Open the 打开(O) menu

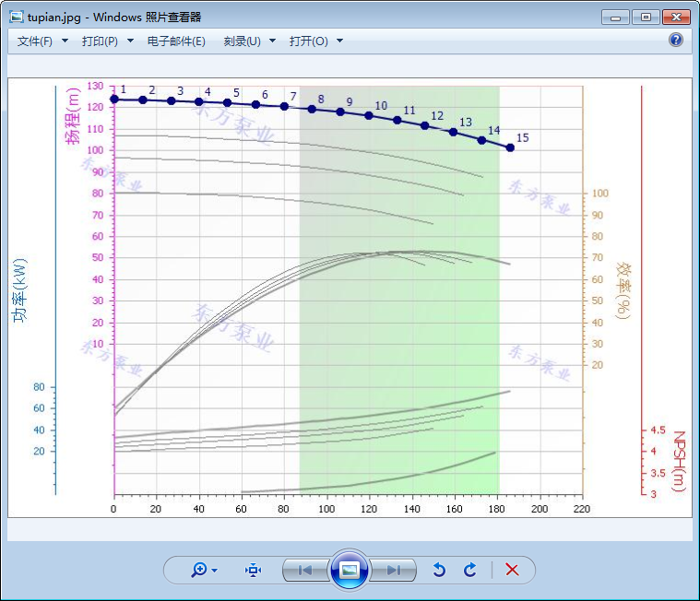pos(308,41)
